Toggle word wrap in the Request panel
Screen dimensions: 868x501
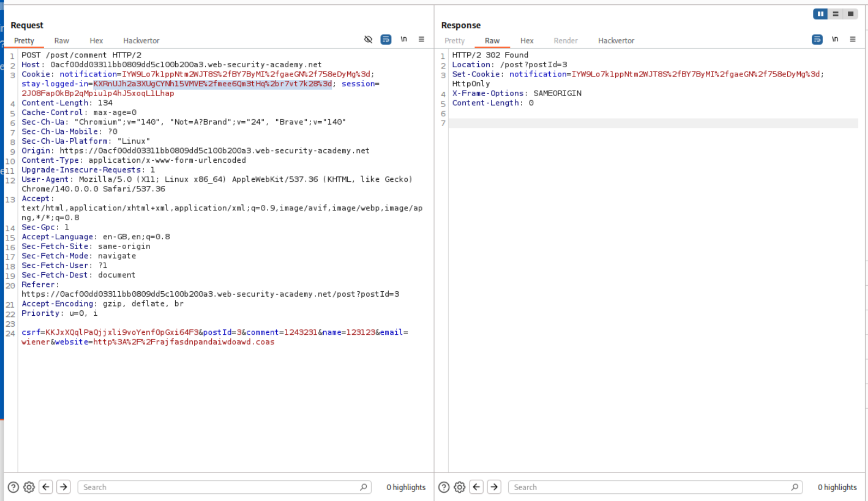pyautogui.click(x=386, y=39)
